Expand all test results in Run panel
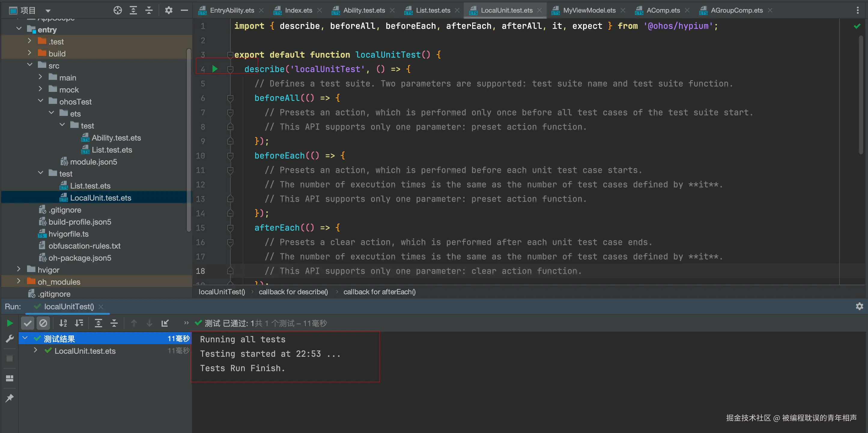Screen dimensions: 868x433 click(x=99, y=323)
